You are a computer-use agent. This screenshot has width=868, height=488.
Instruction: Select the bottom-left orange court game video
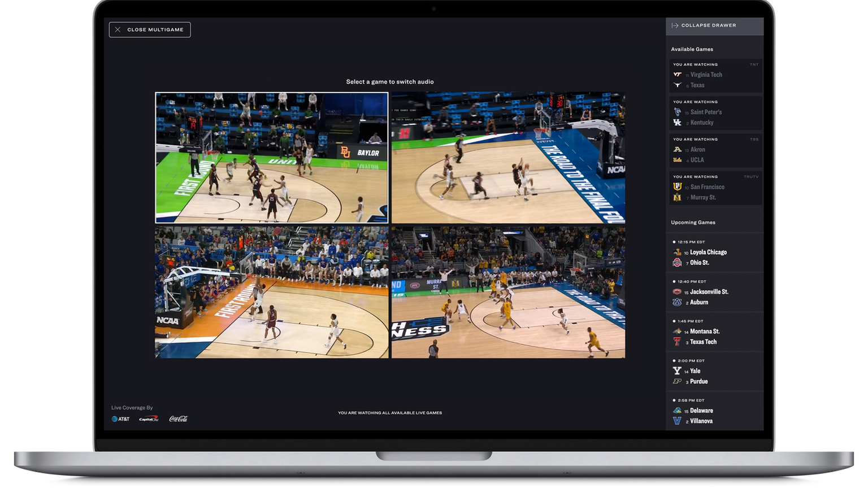click(272, 292)
